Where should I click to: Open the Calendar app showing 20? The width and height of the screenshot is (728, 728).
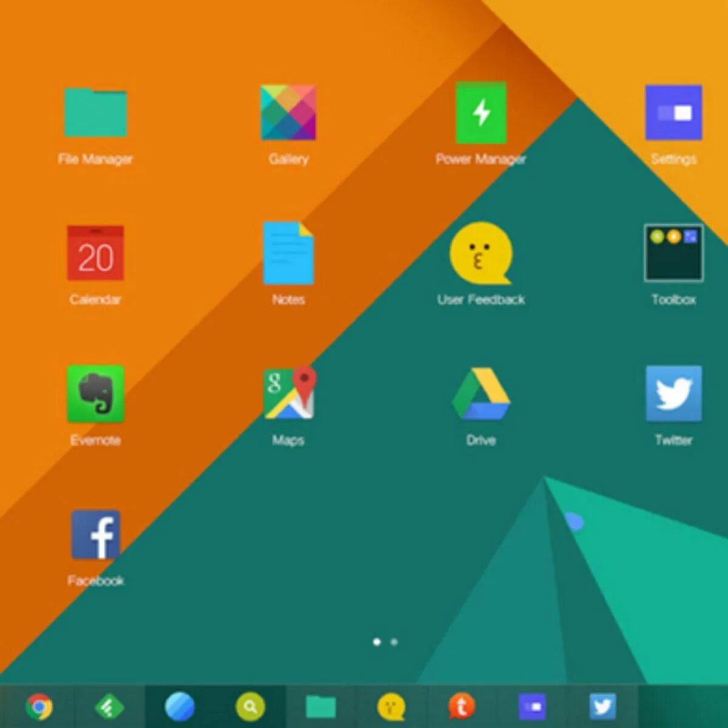coord(95,253)
